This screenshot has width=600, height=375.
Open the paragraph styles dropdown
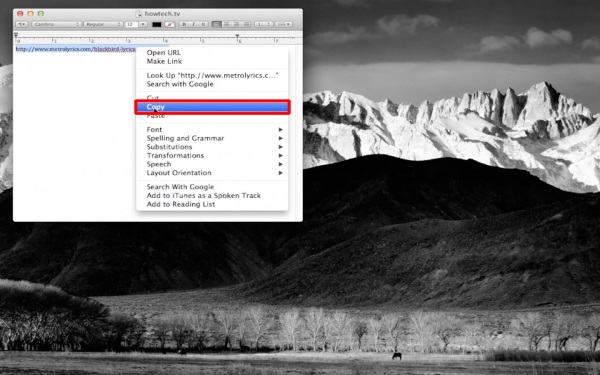click(x=22, y=24)
